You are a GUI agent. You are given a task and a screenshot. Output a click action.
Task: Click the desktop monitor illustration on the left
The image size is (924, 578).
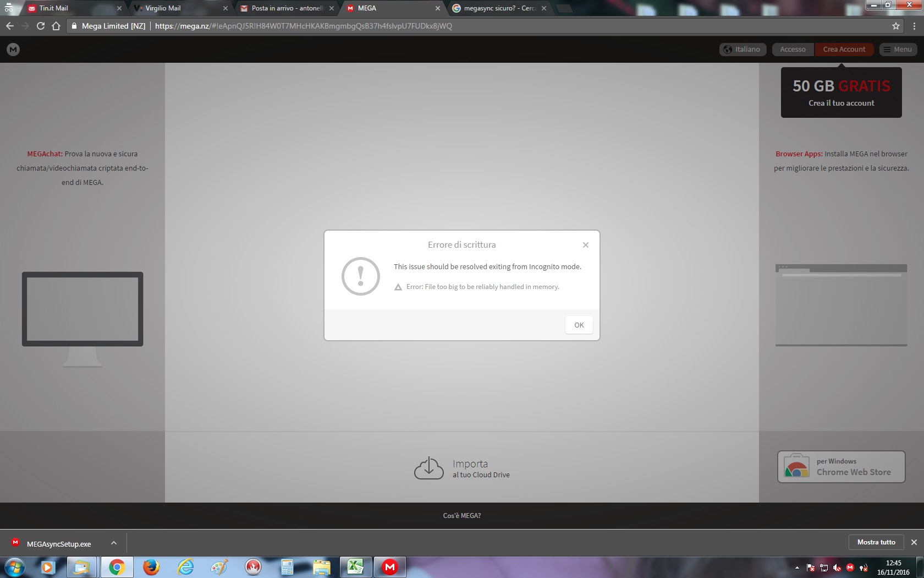[82, 319]
